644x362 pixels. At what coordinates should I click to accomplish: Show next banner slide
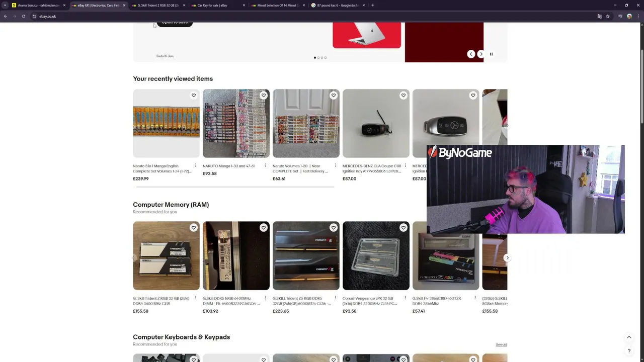coord(481,54)
